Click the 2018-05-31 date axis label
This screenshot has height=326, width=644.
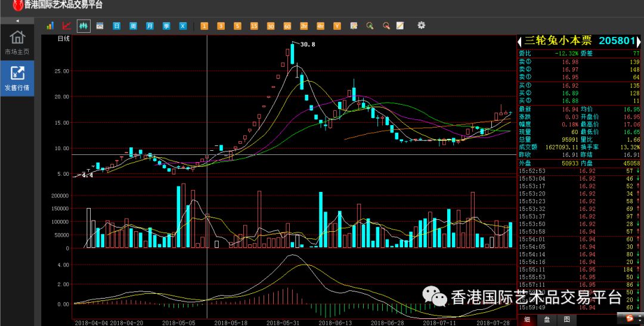[283, 322]
